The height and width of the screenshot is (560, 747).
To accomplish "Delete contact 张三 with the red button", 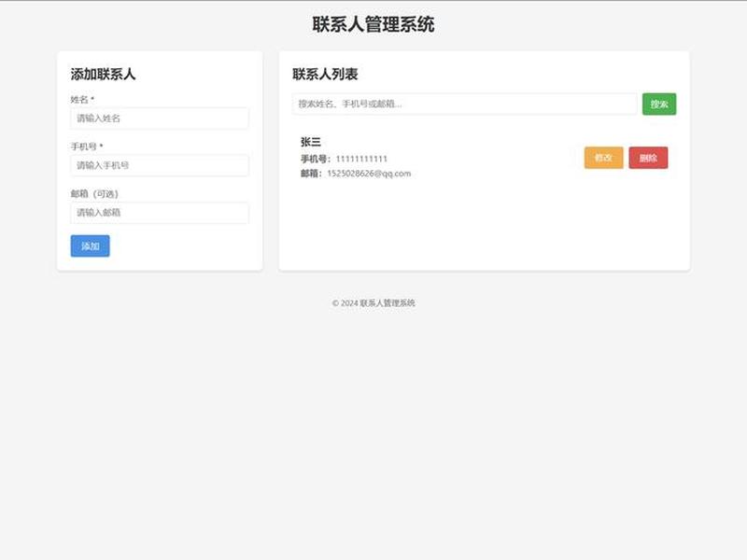I will coord(648,158).
